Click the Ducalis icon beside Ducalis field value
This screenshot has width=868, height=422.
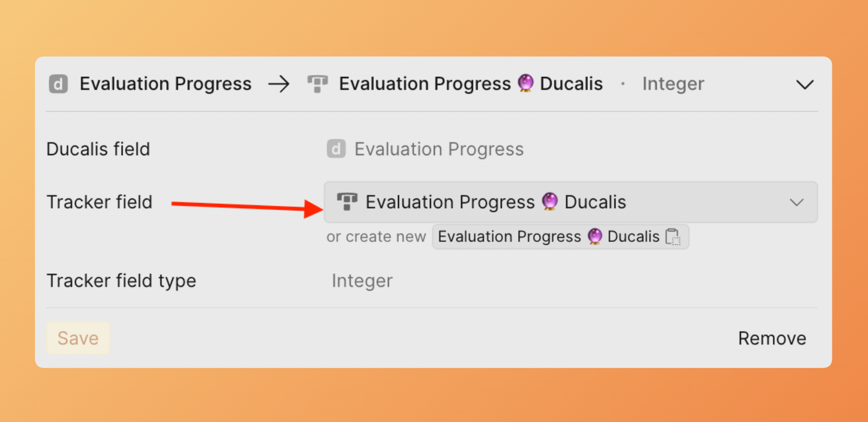tap(336, 149)
